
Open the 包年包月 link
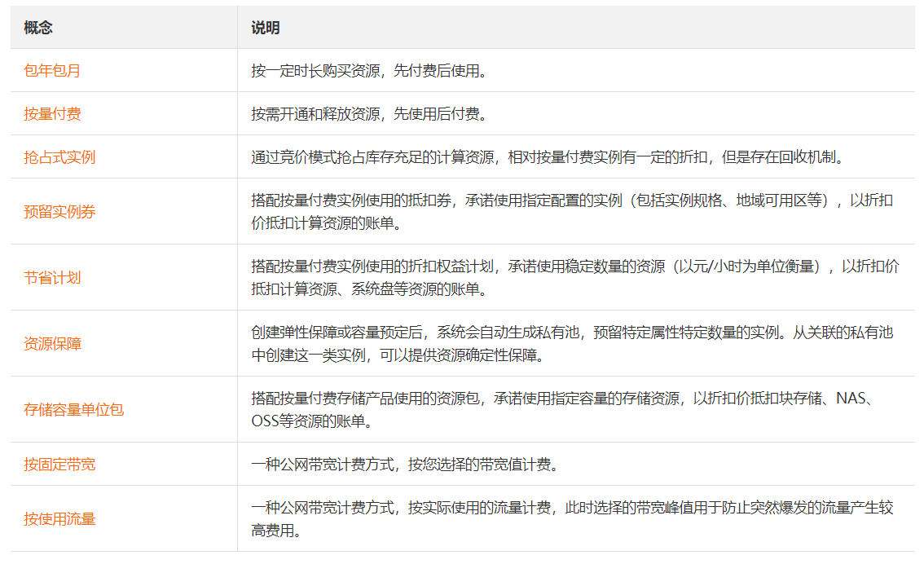pos(52,71)
